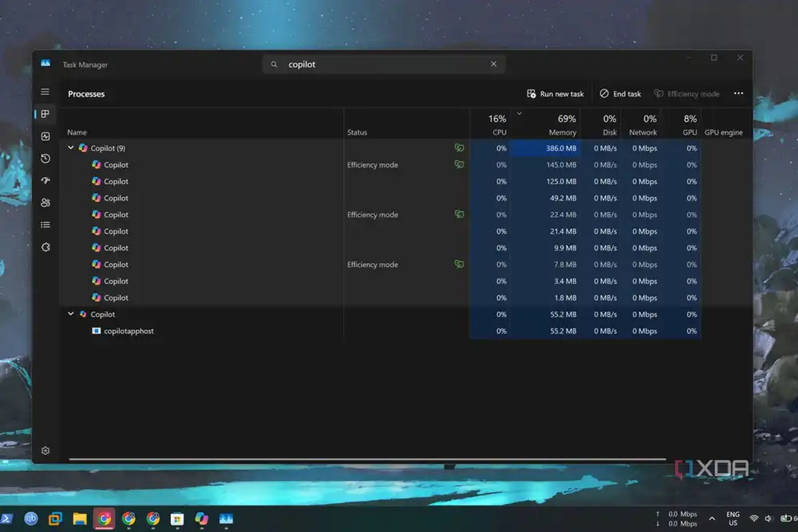The image size is (798, 532).
Task: Click the 386.0 MB memory cell
Action: pyautogui.click(x=546, y=148)
